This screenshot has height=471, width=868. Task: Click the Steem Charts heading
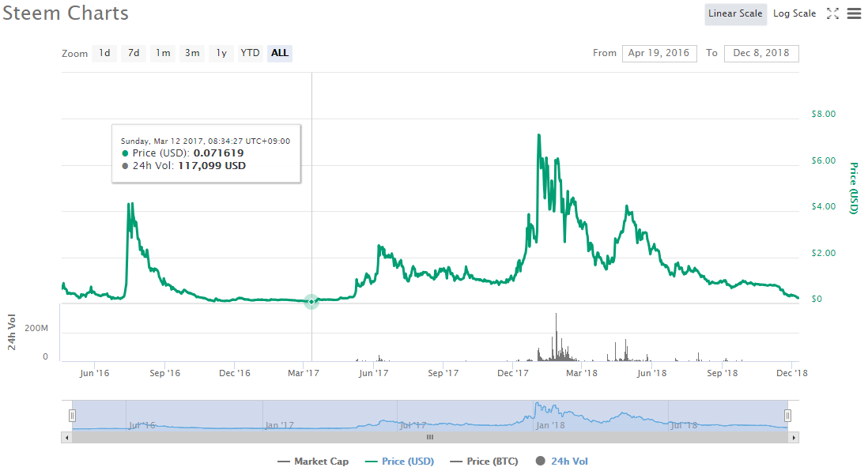(x=66, y=13)
